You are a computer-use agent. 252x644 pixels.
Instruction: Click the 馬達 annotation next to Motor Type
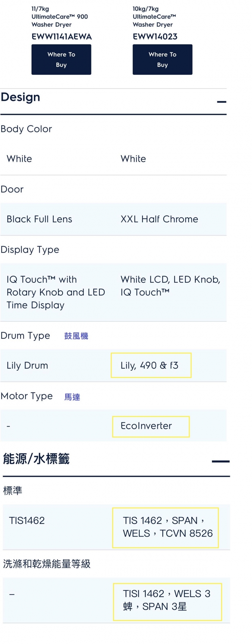click(x=72, y=397)
